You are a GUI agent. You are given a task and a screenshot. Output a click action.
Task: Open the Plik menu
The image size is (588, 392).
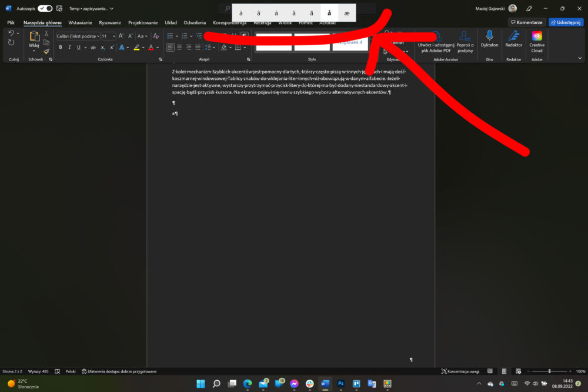point(11,22)
